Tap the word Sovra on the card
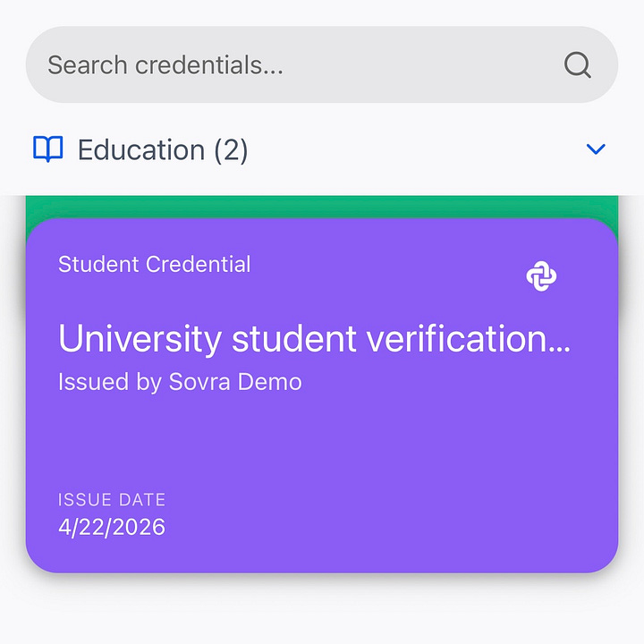 [199, 382]
